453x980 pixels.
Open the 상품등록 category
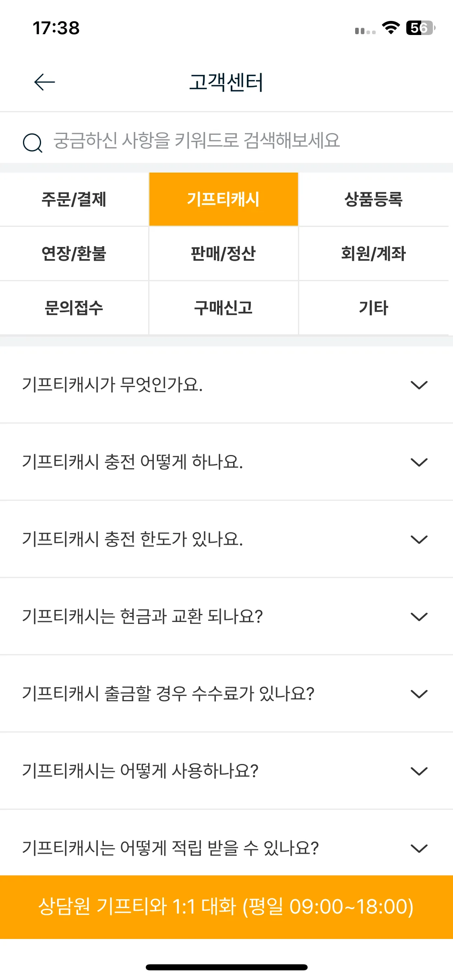[x=374, y=199]
